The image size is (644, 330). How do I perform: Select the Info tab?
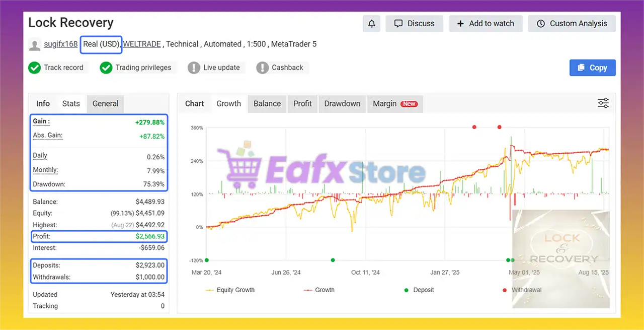click(x=43, y=104)
